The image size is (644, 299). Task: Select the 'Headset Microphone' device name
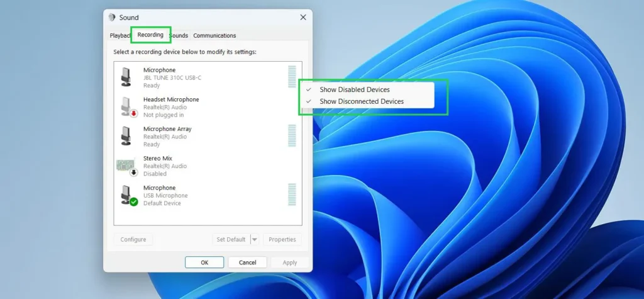171,99
